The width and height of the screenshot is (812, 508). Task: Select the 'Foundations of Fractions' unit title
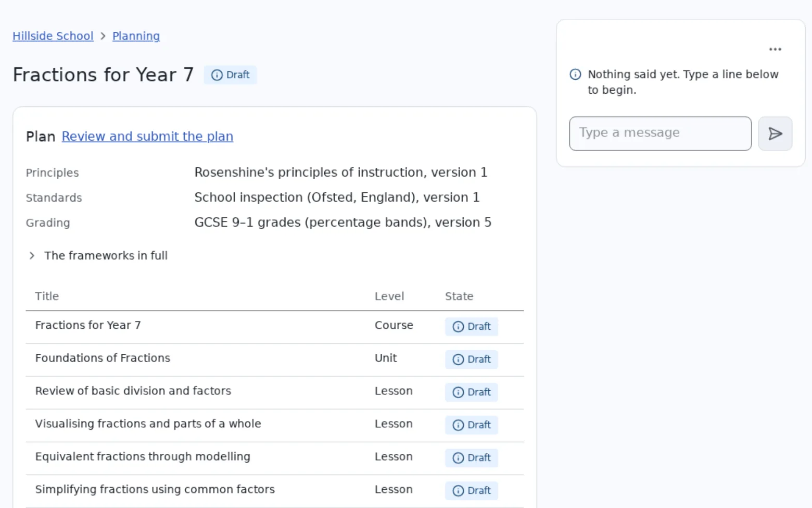(103, 358)
